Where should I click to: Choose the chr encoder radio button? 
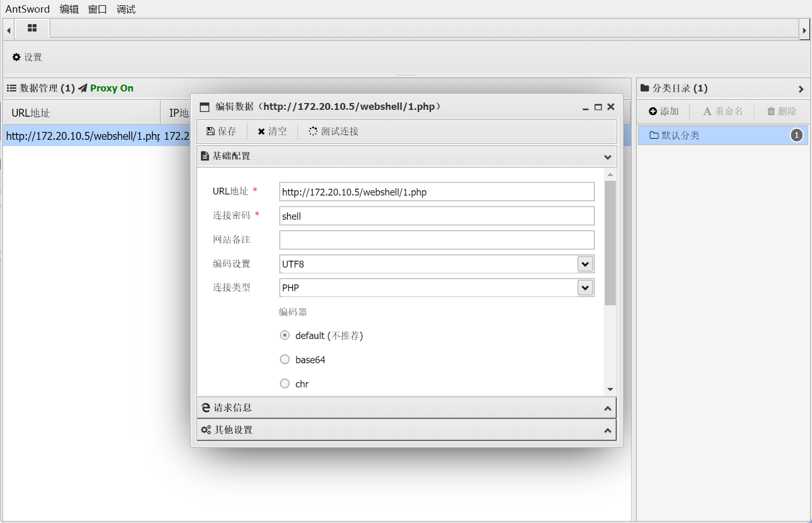click(x=285, y=384)
